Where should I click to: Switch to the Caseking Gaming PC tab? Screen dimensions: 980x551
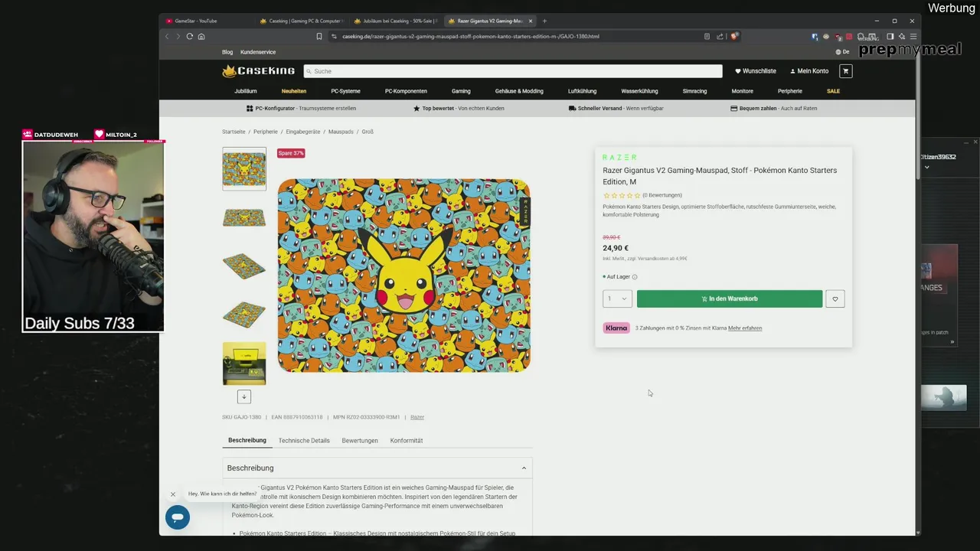301,21
